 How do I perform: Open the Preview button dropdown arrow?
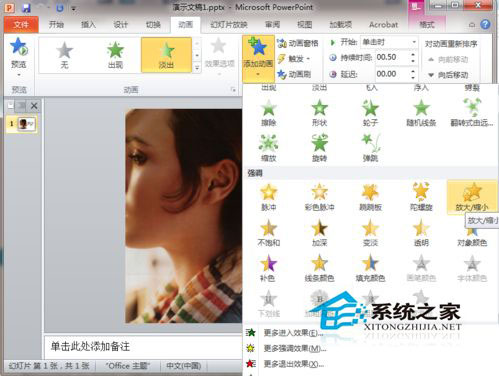(19, 75)
